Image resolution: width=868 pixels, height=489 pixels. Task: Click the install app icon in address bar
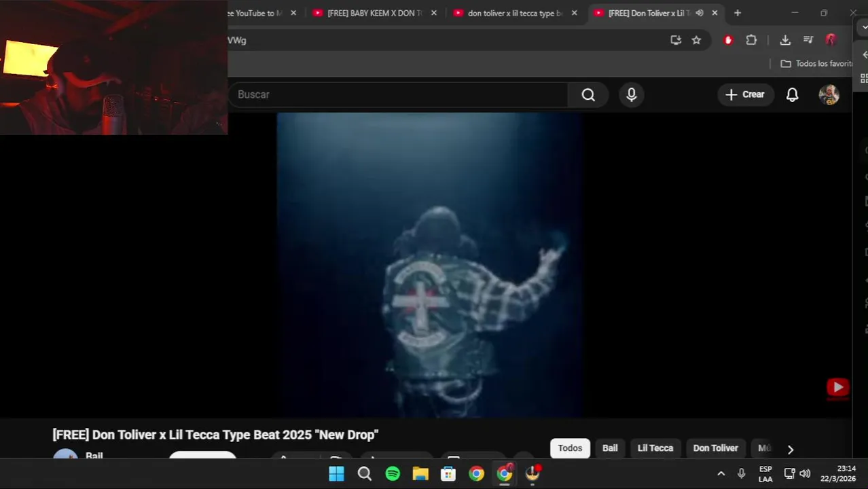(x=676, y=40)
